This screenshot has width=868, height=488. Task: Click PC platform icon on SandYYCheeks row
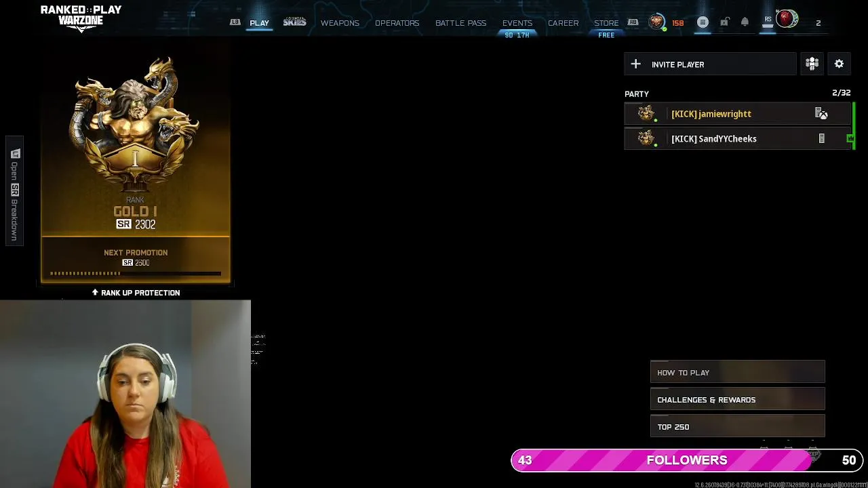point(821,139)
